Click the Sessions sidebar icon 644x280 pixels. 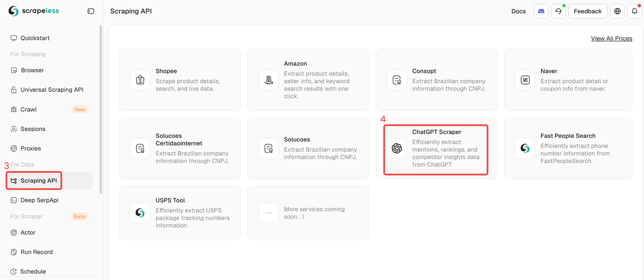click(x=14, y=129)
